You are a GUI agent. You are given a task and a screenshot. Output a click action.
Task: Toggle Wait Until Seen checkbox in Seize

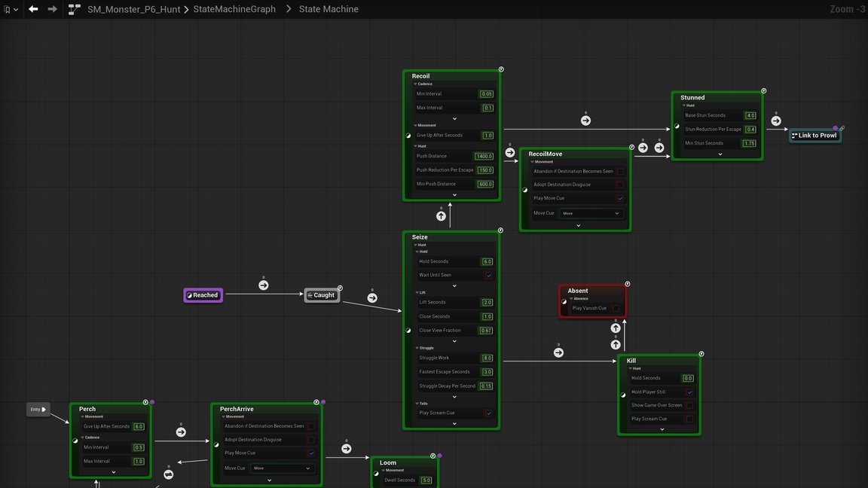point(489,275)
